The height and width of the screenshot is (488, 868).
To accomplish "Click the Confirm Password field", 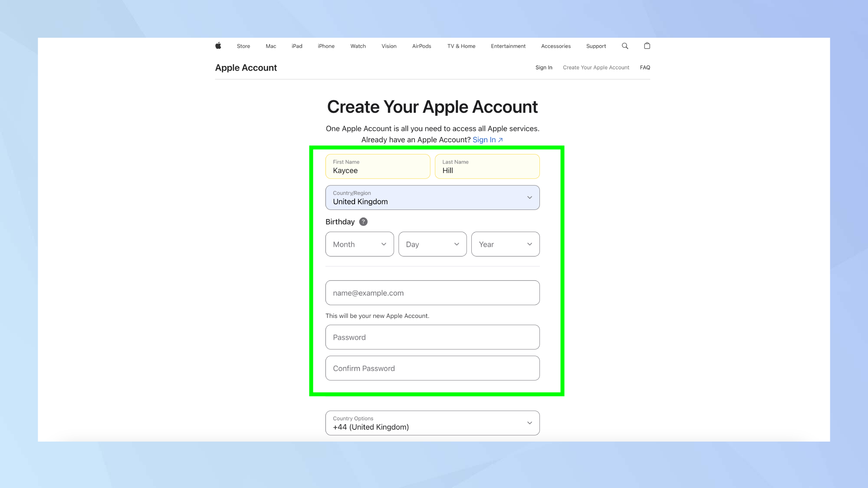I will 432,368.
